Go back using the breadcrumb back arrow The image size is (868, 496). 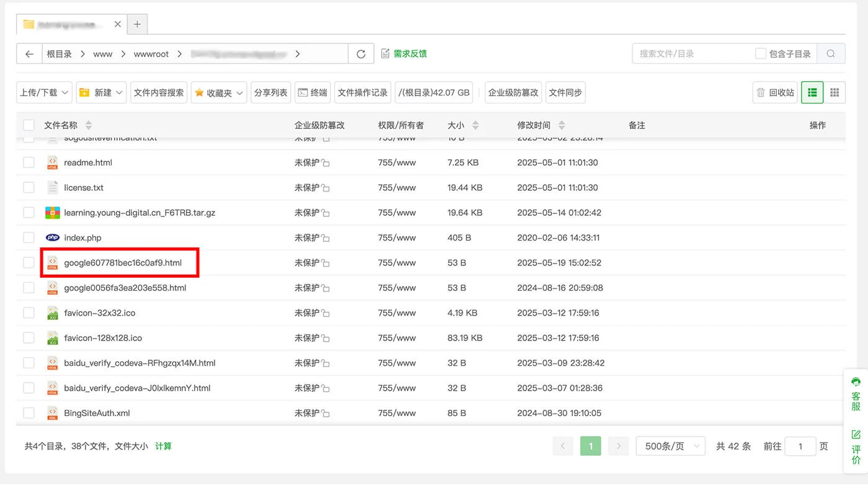[29, 53]
